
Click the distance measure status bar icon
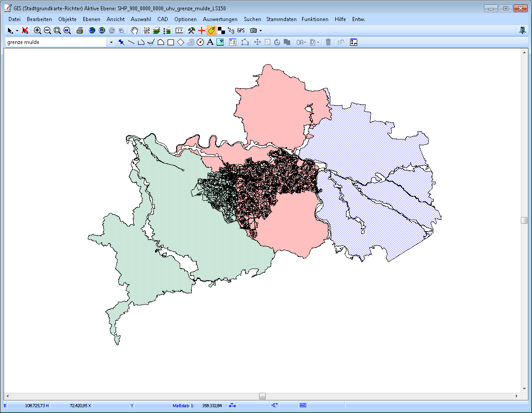(233, 405)
